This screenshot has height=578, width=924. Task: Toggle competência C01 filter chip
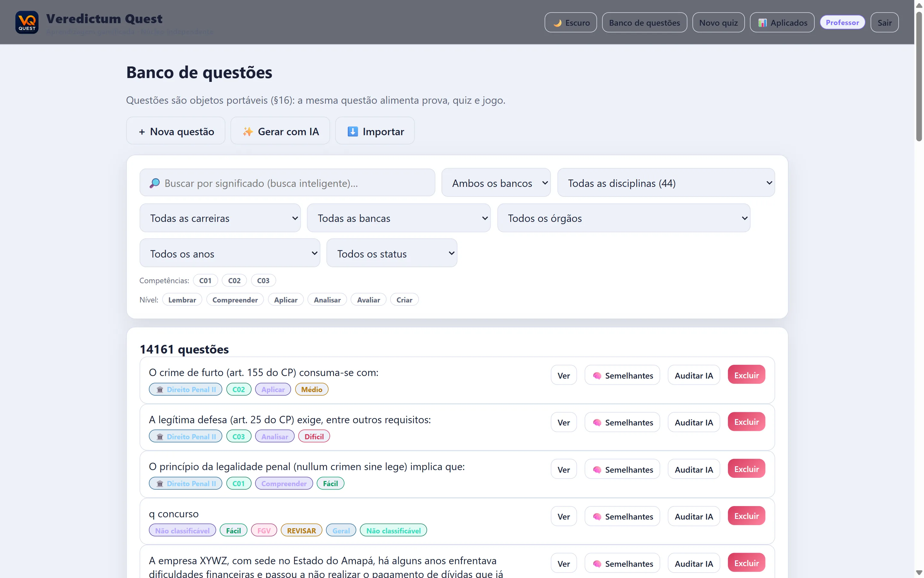click(x=205, y=280)
